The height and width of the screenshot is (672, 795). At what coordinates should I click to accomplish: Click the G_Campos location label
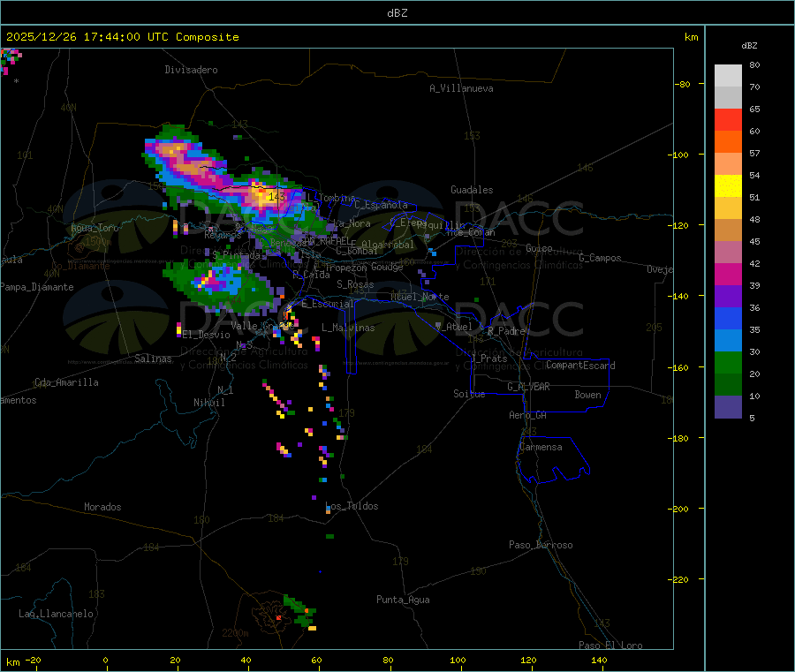(x=601, y=258)
